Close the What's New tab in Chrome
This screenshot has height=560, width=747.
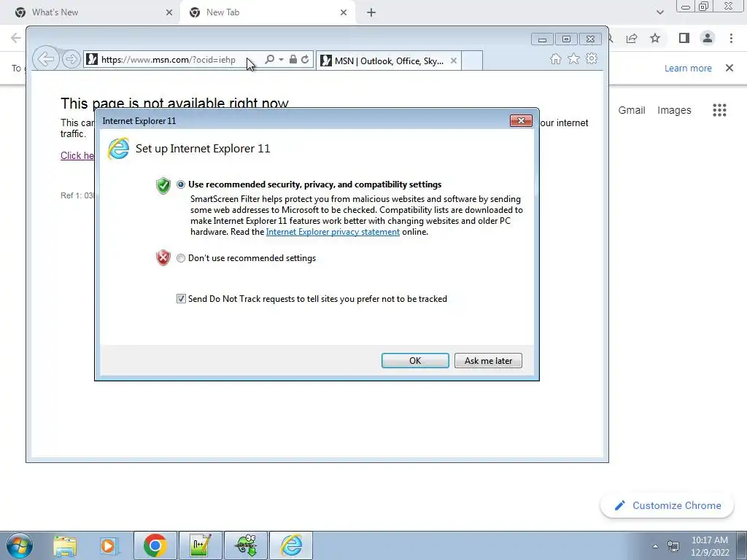(169, 12)
